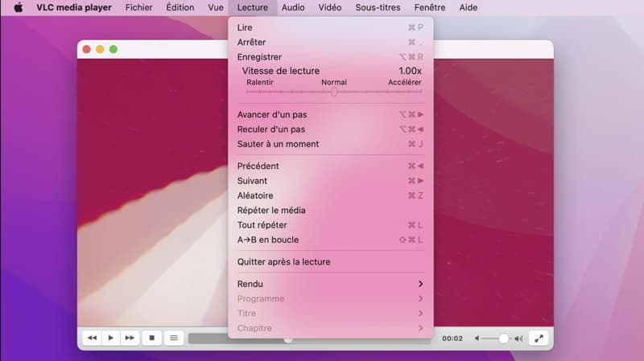The height and width of the screenshot is (361, 644).
Task: Toggle Quitter après la lecture
Action: tap(331, 262)
